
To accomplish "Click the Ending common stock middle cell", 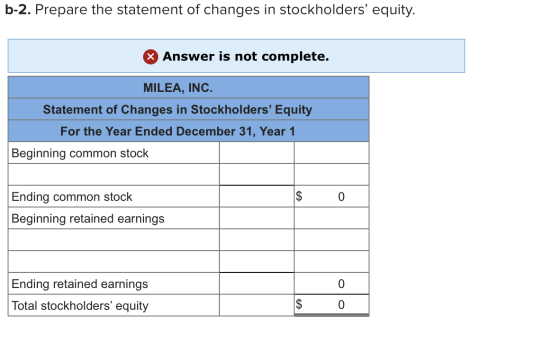I will 257,196.
